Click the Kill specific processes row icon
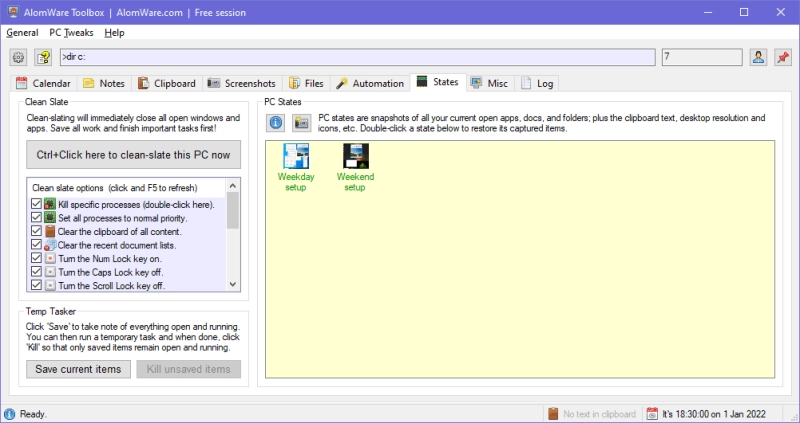Image resolution: width=800 pixels, height=423 pixels. [49, 204]
